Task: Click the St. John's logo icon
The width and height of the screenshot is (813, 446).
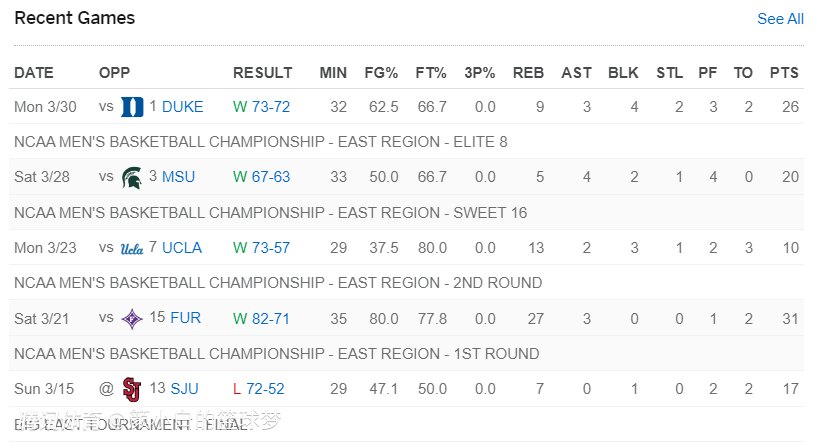Action: (132, 389)
